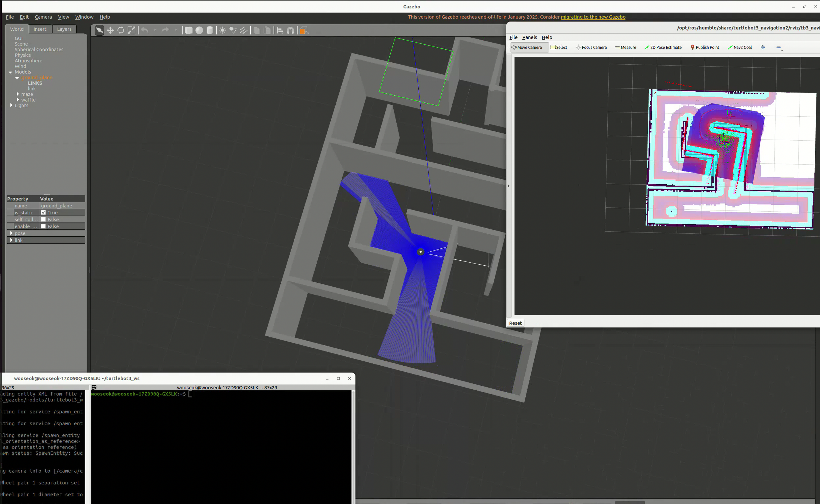Activate the Rotate mode tool
This screenshot has width=820, height=504.
coord(121,31)
